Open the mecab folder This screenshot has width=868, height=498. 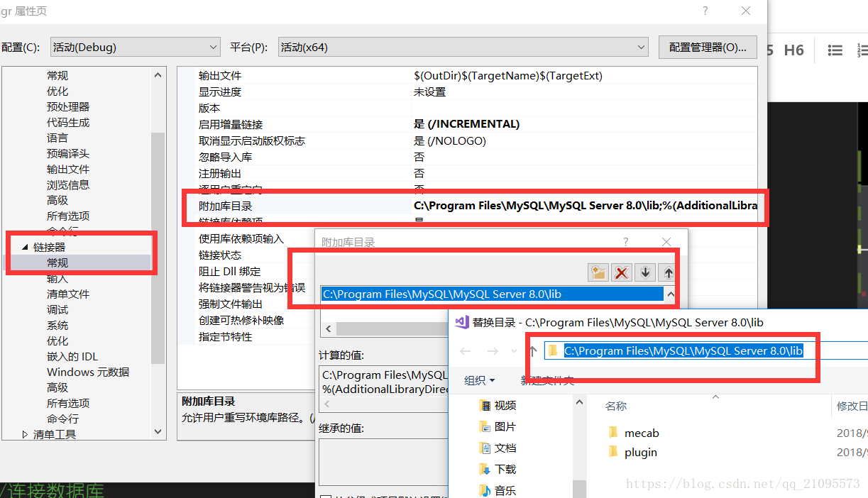pyautogui.click(x=643, y=433)
